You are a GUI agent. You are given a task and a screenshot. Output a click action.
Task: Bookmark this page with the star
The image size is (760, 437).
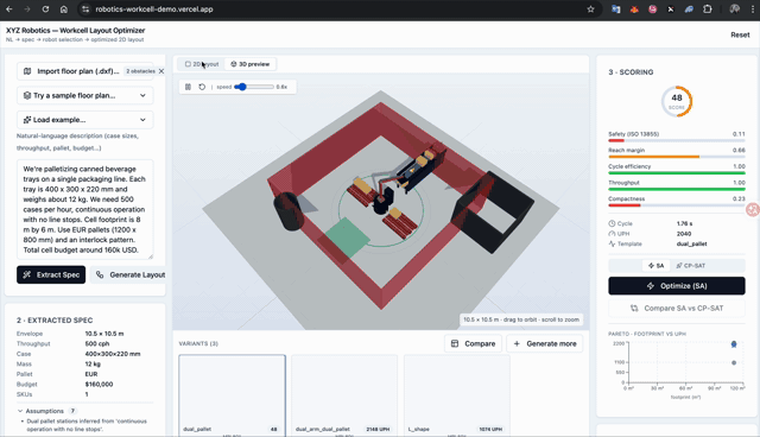pyautogui.click(x=590, y=9)
